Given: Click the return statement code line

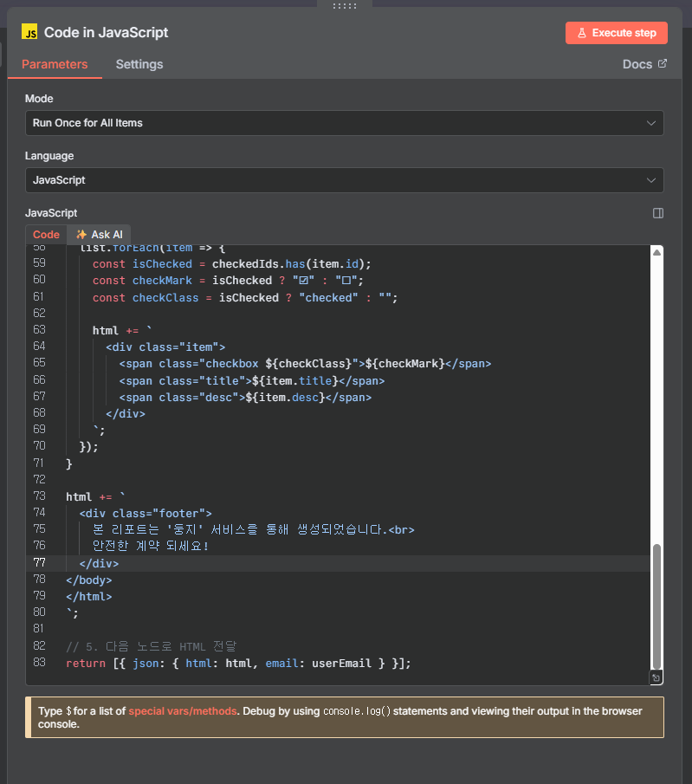Looking at the screenshot, I should point(238,664).
